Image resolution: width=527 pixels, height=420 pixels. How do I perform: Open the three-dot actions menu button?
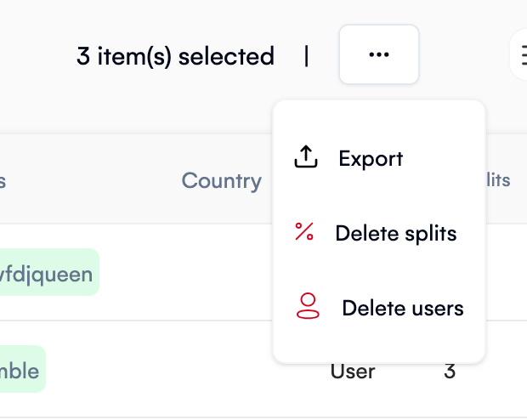coord(379,54)
